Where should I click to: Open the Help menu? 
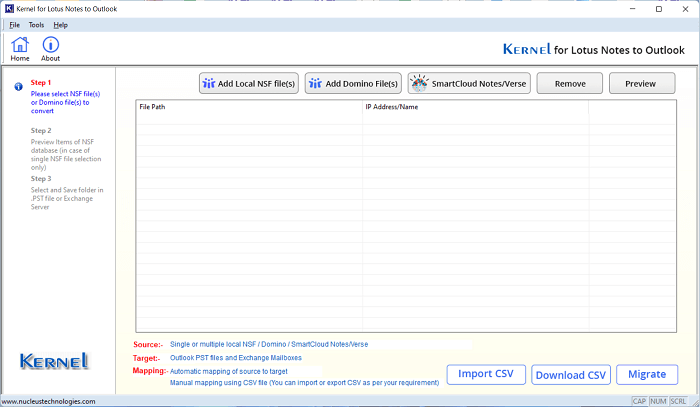60,25
